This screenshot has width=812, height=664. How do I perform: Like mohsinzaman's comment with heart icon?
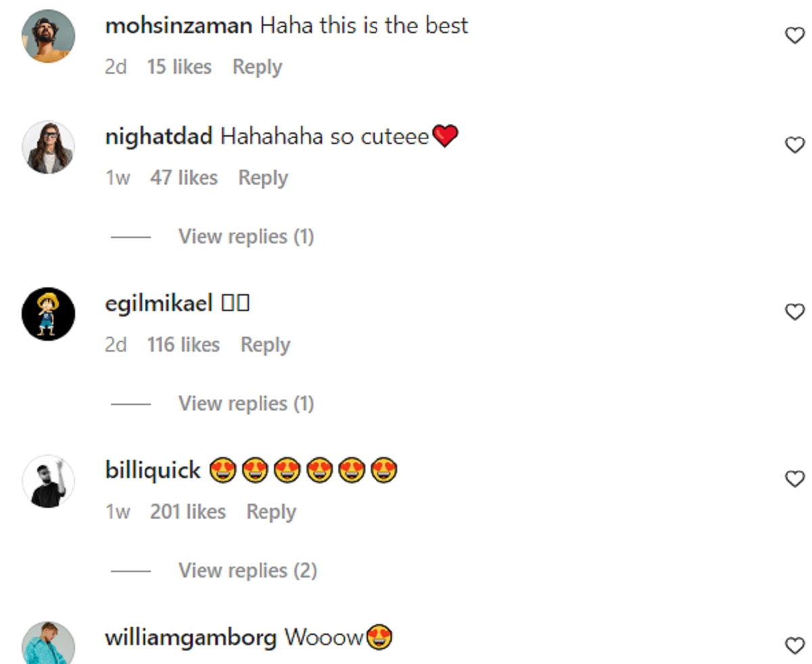pyautogui.click(x=794, y=35)
